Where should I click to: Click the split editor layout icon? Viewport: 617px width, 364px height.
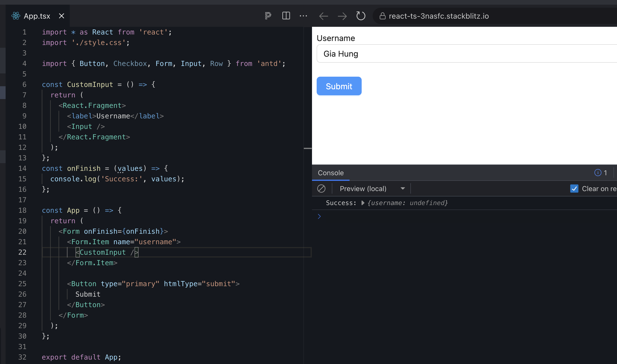(286, 16)
